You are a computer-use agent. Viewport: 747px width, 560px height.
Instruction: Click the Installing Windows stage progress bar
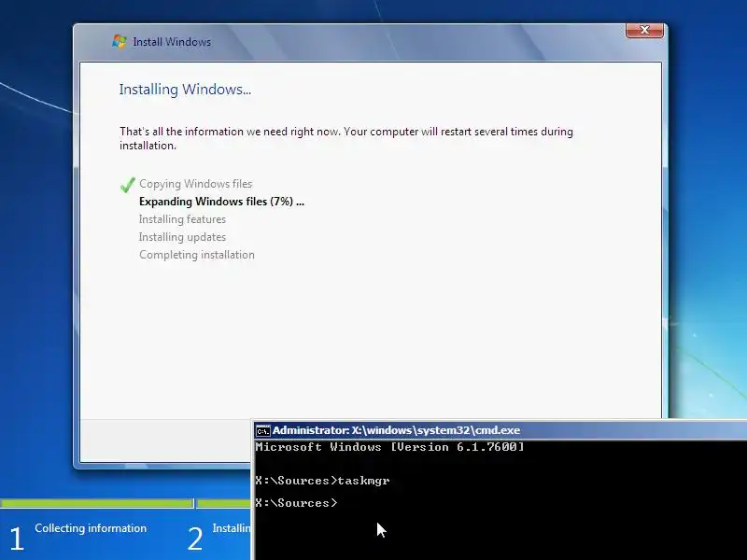click(x=224, y=503)
